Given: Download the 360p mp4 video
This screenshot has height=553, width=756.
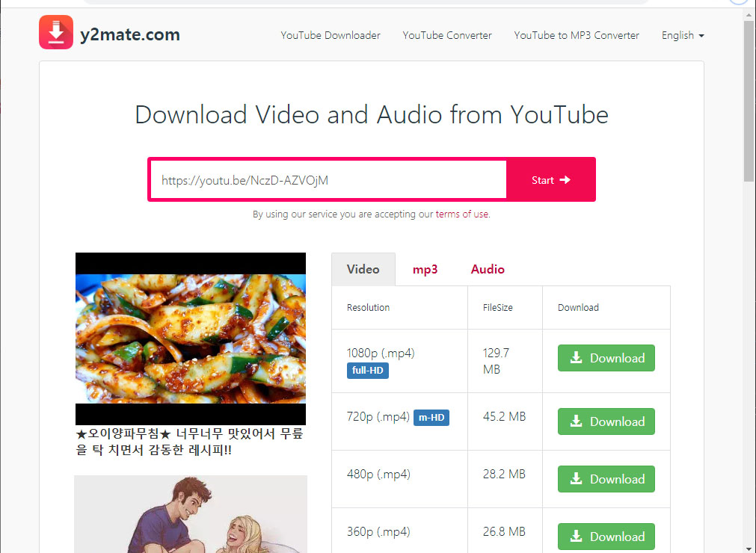Looking at the screenshot, I should pyautogui.click(x=606, y=537).
